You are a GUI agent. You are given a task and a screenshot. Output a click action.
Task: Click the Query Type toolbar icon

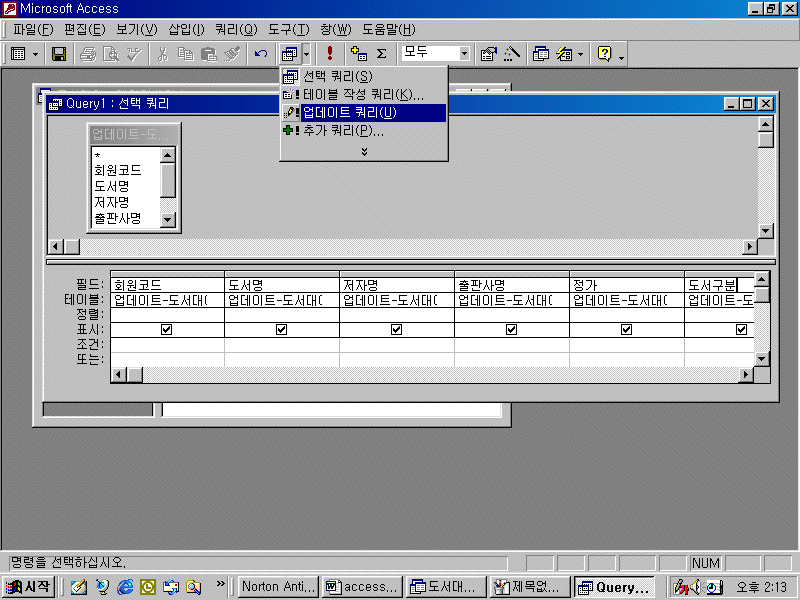pyautogui.click(x=290, y=54)
